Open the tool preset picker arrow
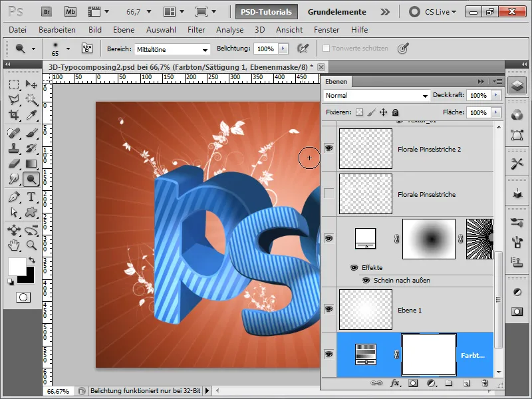Image resolution: width=532 pixels, height=399 pixels. coord(33,49)
